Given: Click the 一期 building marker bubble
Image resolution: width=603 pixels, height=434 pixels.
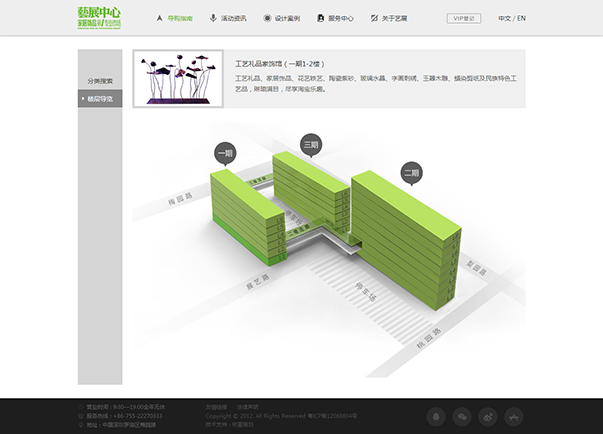Looking at the screenshot, I should click(x=225, y=154).
